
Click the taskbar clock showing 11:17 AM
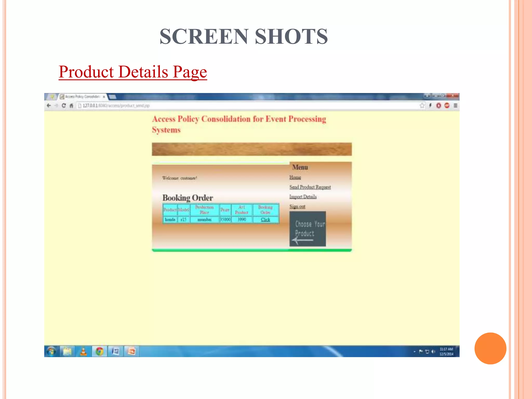click(446, 351)
